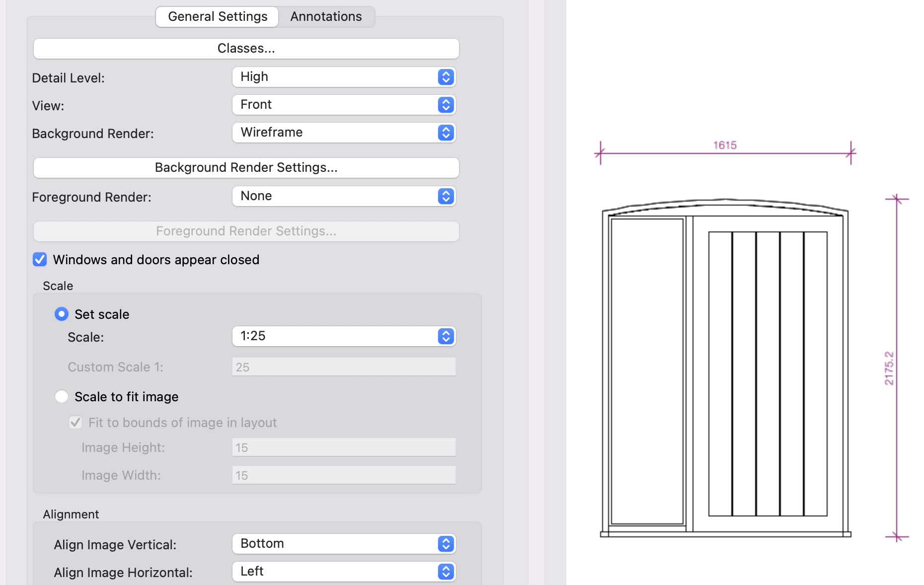Select the General Settings tab
This screenshot has height=585, width=924.
218,16
